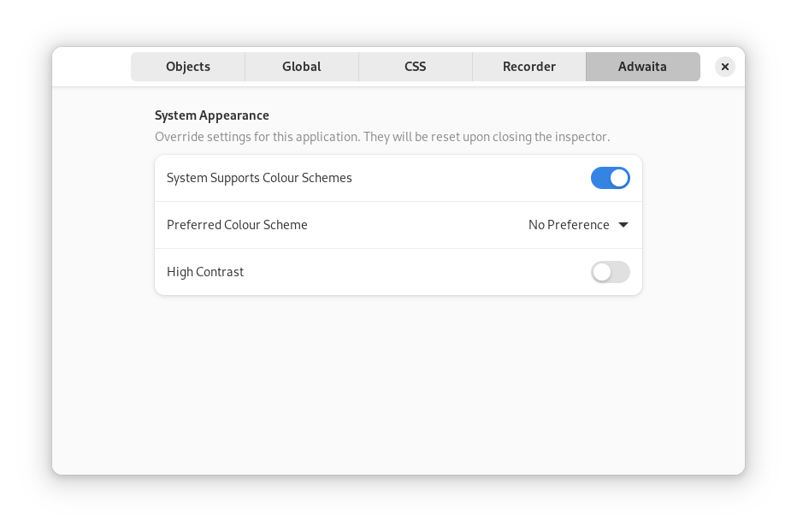Open the Global tab

coord(302,67)
